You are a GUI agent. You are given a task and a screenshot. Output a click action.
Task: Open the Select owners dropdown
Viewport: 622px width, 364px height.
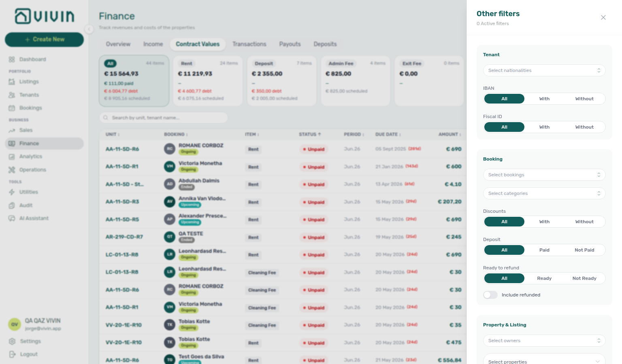(544, 341)
